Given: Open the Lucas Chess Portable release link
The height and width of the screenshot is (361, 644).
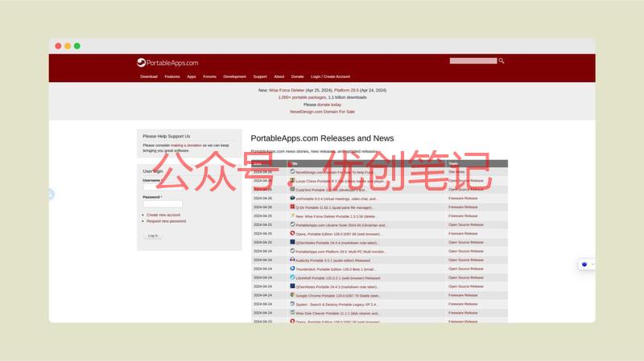Looking at the screenshot, I should click(x=340, y=182).
